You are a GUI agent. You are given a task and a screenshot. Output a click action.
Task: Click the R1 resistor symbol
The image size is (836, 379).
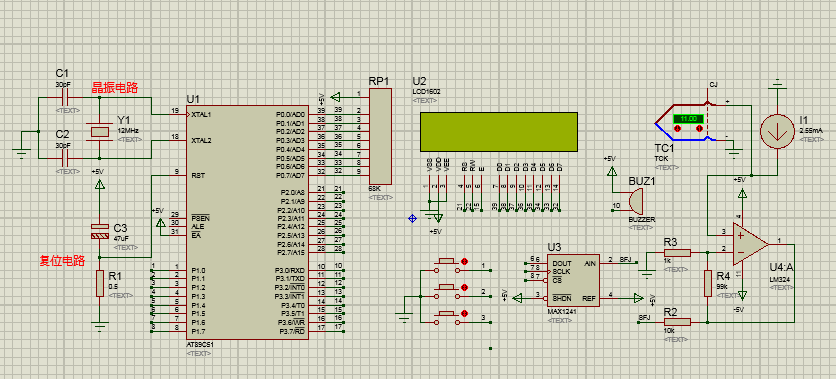(x=100, y=283)
